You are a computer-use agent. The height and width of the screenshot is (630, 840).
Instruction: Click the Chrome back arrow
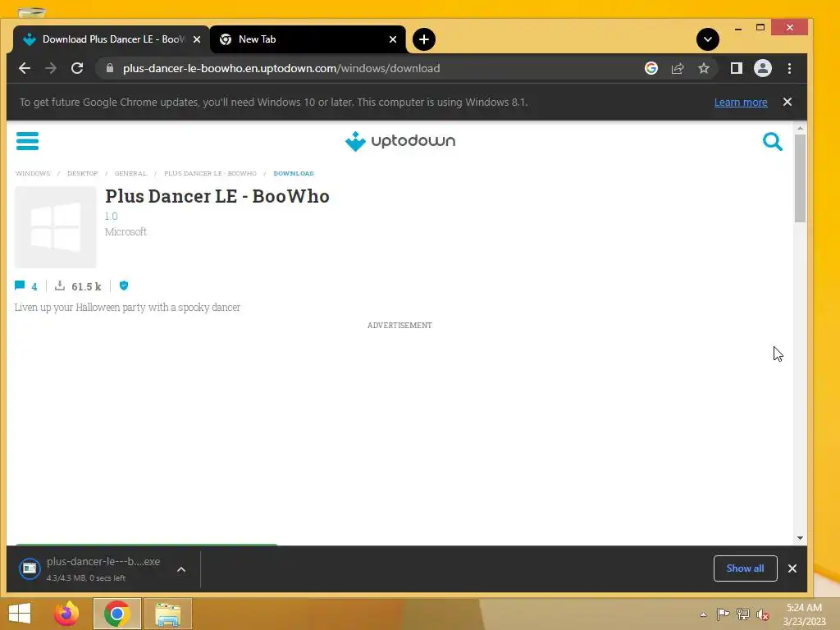25,69
